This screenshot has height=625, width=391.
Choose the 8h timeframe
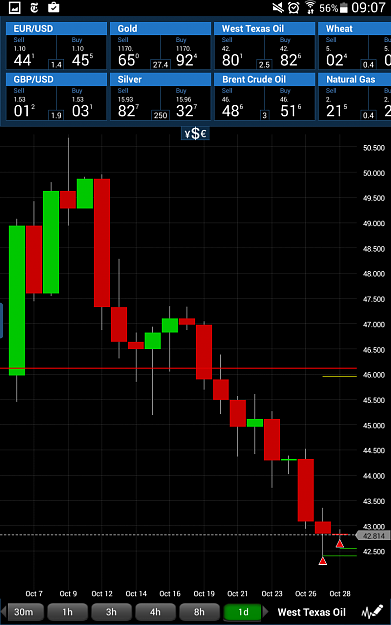click(x=199, y=612)
